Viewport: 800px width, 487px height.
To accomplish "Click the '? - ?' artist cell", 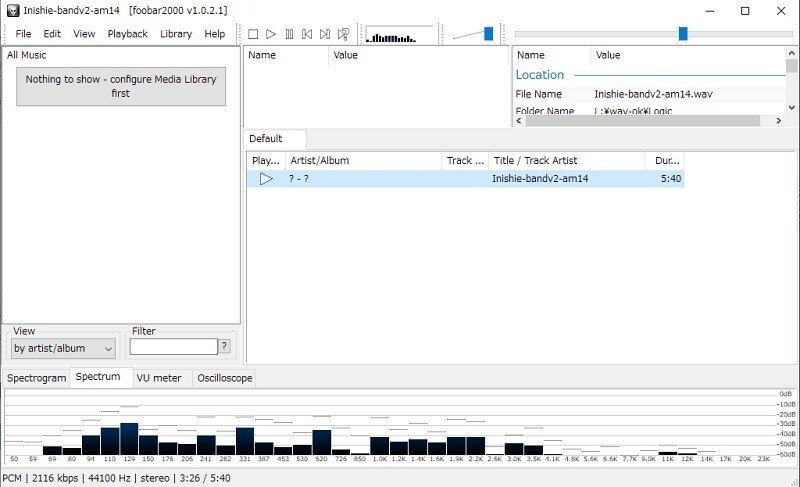I will [x=298, y=178].
